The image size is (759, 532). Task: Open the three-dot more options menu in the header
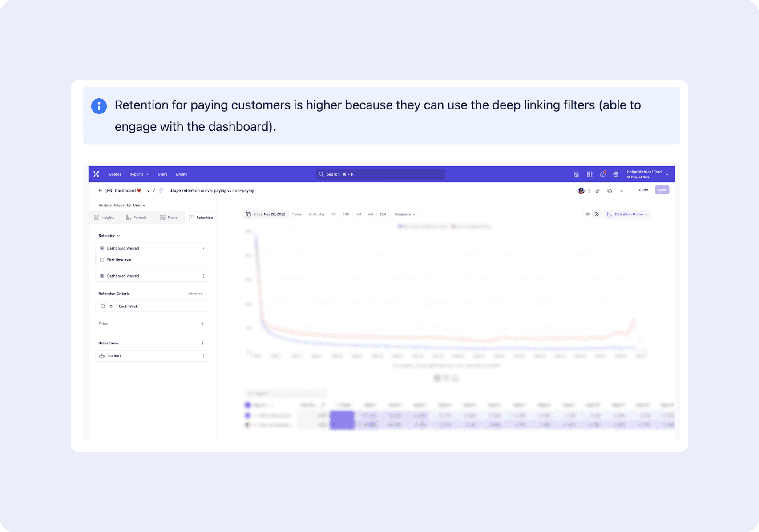[622, 191]
